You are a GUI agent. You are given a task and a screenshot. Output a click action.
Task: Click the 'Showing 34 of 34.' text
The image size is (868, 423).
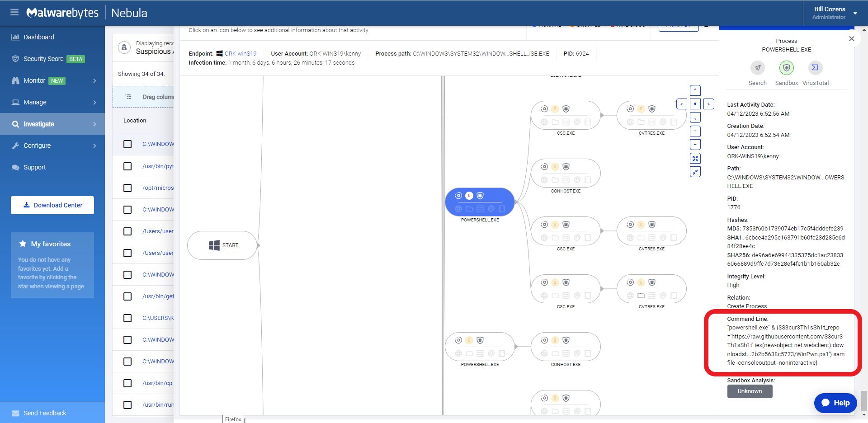[141, 74]
